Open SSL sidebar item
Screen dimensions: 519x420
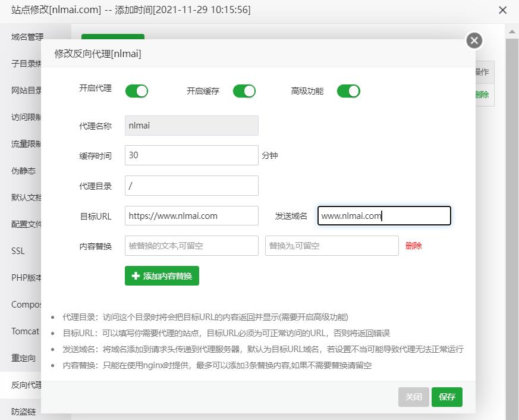click(x=18, y=251)
